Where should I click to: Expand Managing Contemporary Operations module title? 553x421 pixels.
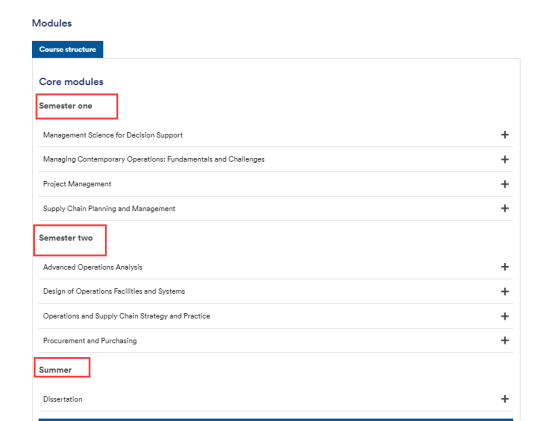tap(154, 159)
